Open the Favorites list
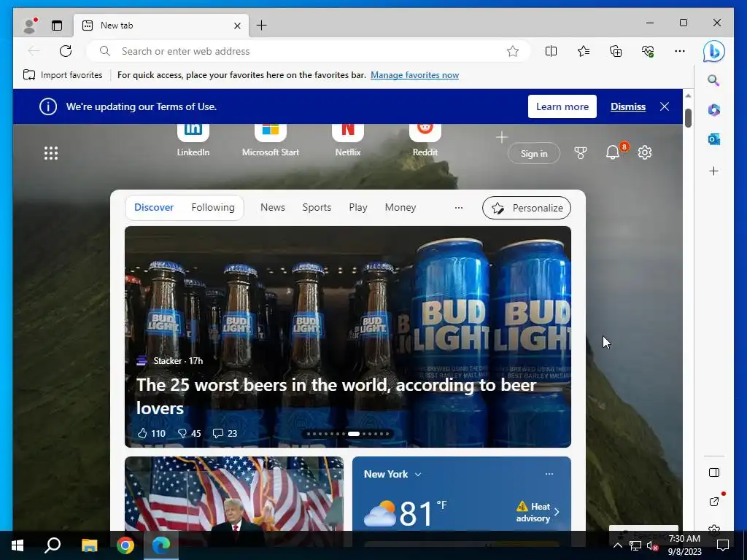 click(584, 51)
